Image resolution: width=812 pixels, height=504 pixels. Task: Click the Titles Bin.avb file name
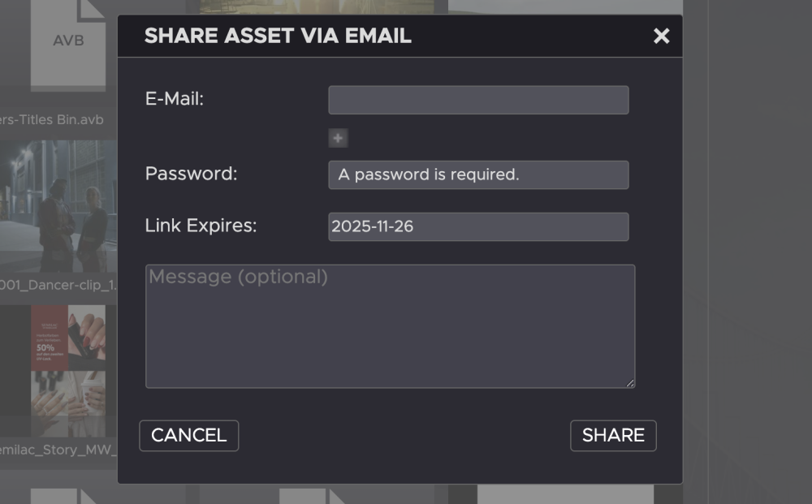(x=52, y=120)
